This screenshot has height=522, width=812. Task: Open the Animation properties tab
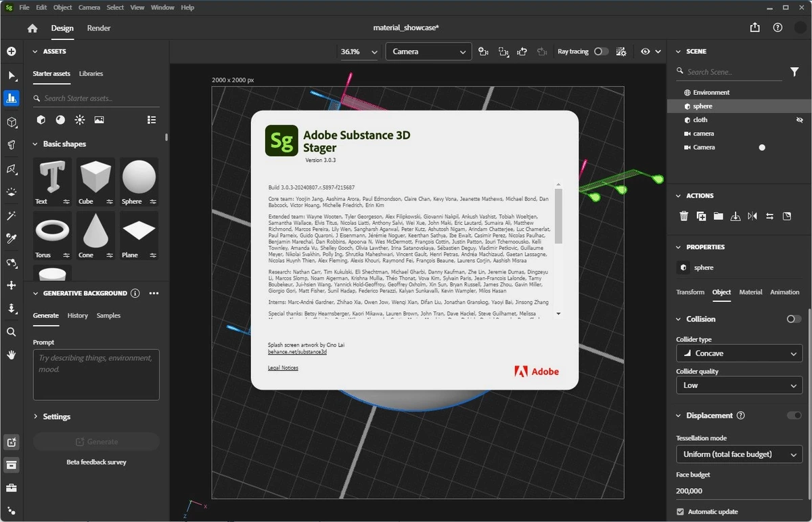[785, 292]
